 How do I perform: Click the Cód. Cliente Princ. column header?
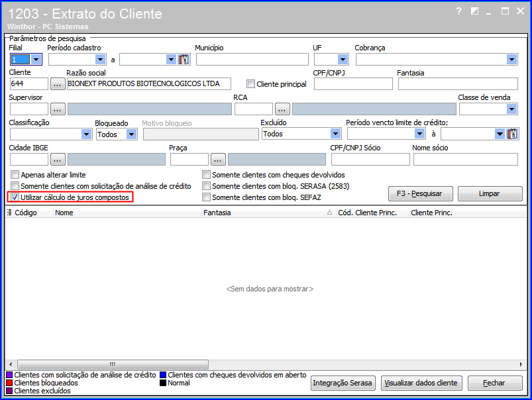372,213
